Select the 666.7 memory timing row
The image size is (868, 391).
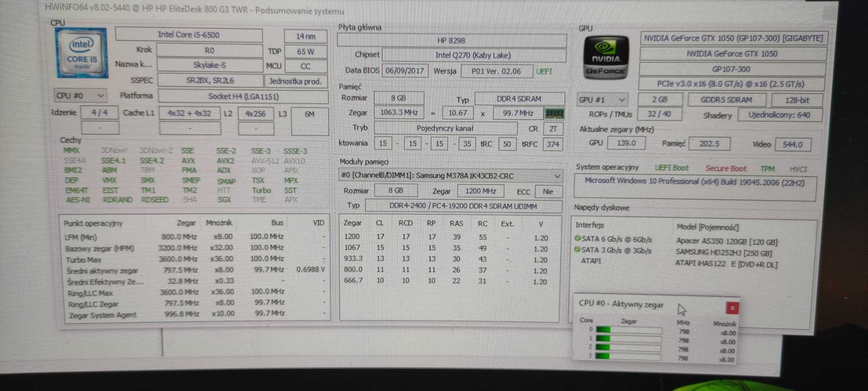click(x=446, y=281)
